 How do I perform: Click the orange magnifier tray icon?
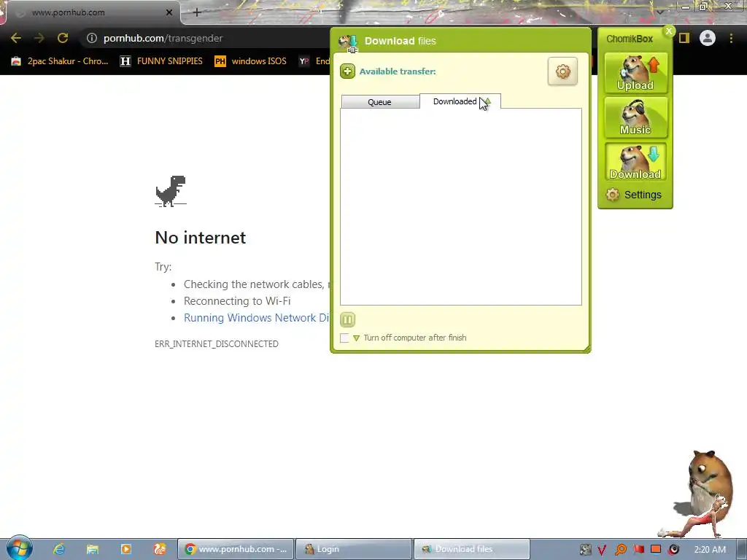point(621,550)
